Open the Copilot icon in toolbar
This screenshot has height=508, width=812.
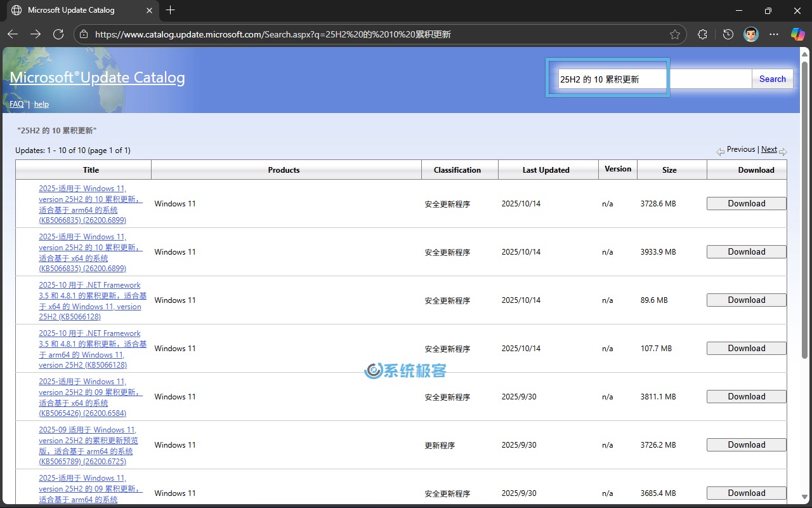point(797,34)
